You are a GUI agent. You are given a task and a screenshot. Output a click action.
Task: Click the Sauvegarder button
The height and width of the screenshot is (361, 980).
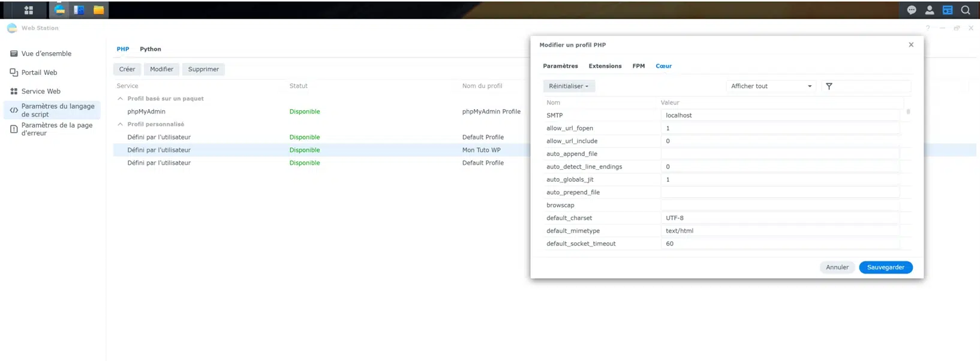[885, 267]
